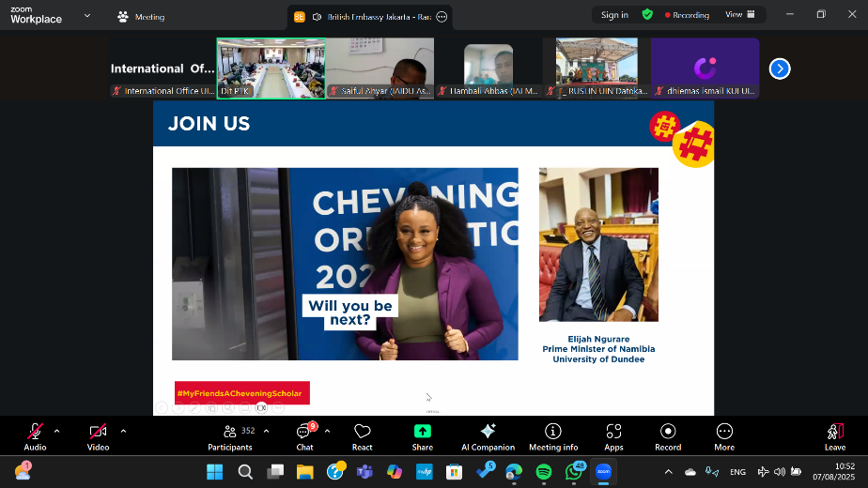The image size is (868, 488).
Task: Select dhiemas ismail's purple avatar tile
Action: point(705,69)
